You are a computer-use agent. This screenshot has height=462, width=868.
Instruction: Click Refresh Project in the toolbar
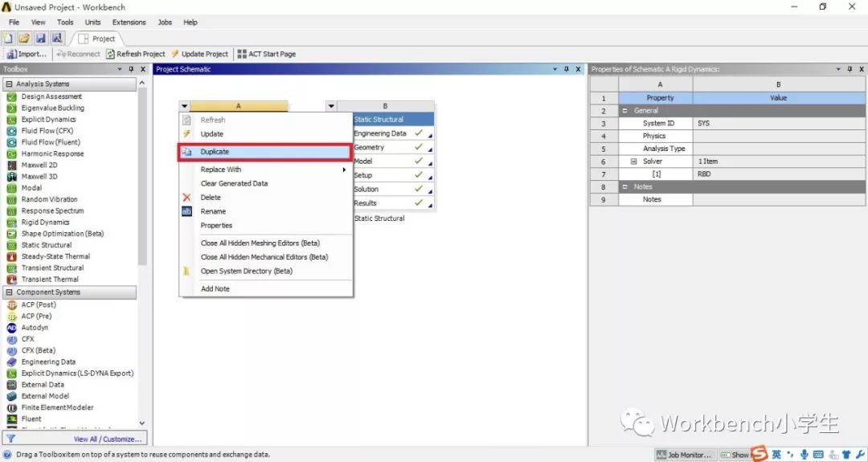tap(136, 54)
